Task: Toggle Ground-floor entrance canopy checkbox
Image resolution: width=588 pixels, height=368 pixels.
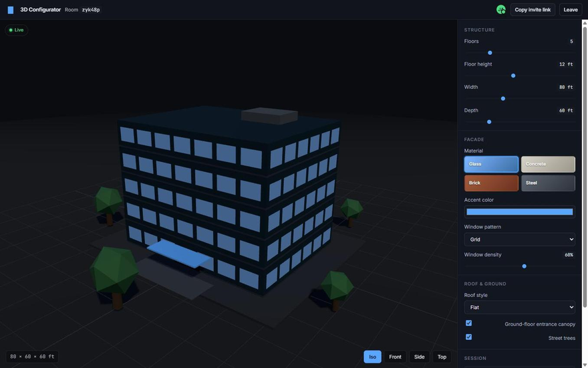Action: coord(468,323)
